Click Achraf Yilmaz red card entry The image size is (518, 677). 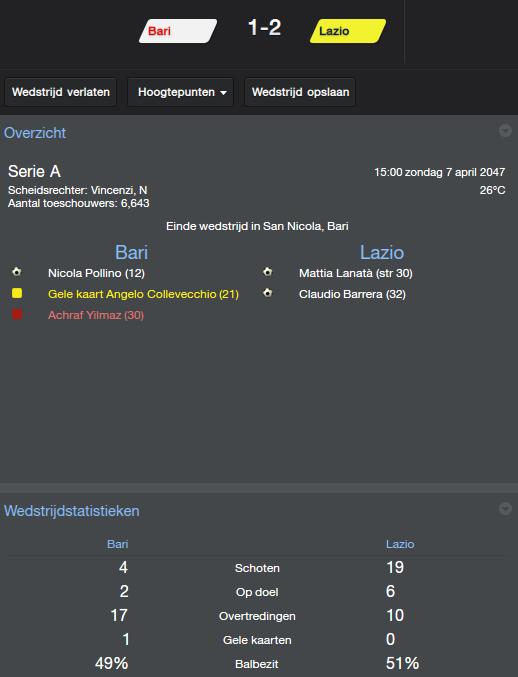click(x=96, y=315)
